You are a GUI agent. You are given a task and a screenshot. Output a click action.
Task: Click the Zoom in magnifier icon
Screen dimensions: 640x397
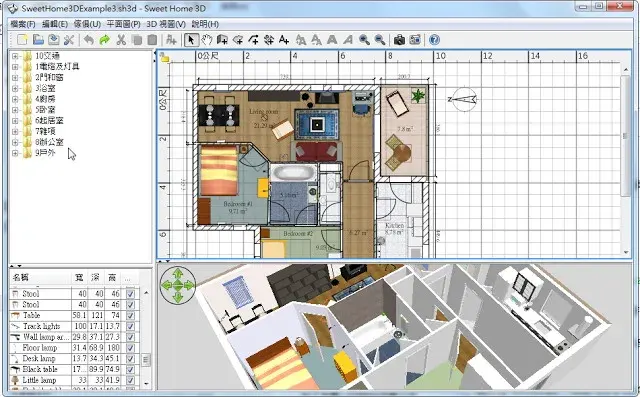pos(364,40)
